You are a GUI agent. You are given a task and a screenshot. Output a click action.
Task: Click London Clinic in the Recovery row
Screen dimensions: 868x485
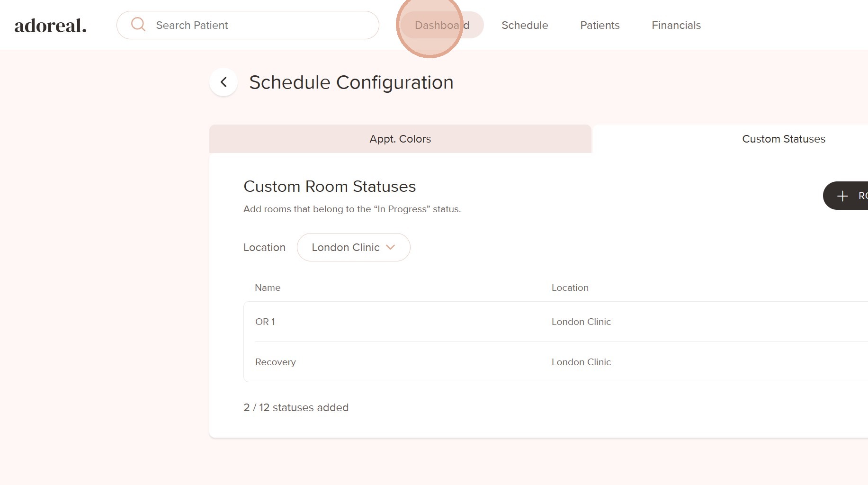[x=581, y=362]
